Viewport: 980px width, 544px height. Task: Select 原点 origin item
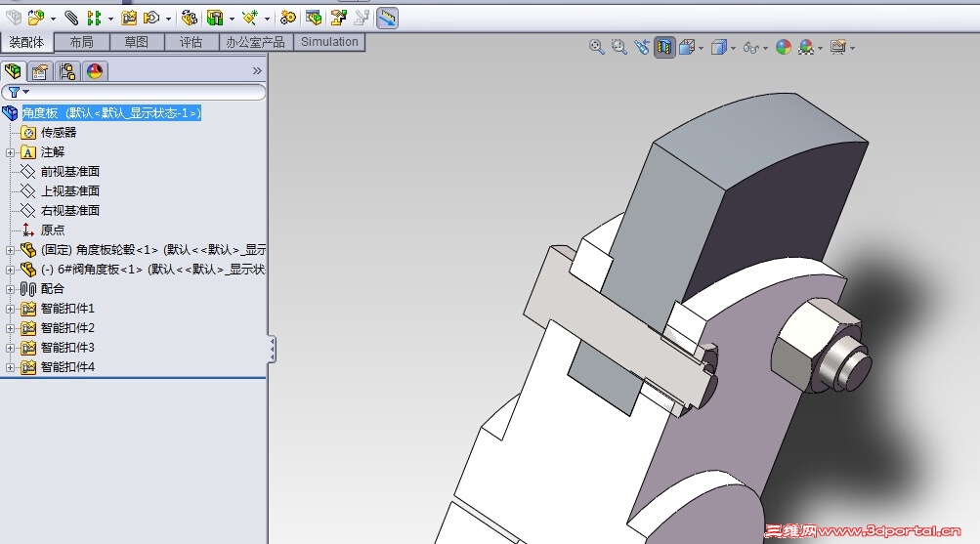pos(53,230)
